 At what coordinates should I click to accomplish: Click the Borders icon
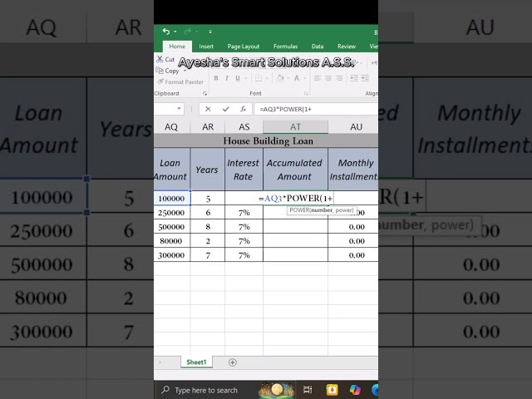point(259,78)
